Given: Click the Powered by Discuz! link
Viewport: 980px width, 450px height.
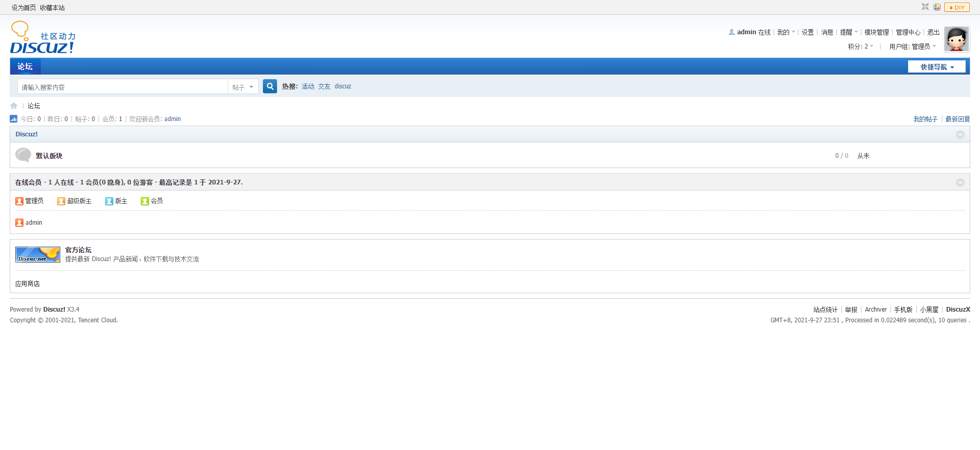Looking at the screenshot, I should click(x=54, y=310).
